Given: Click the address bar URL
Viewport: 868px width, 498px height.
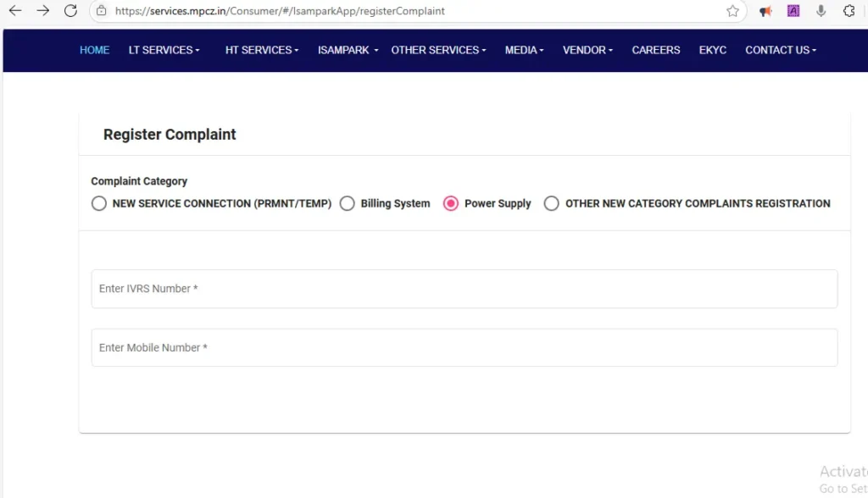Looking at the screenshot, I should click(280, 11).
